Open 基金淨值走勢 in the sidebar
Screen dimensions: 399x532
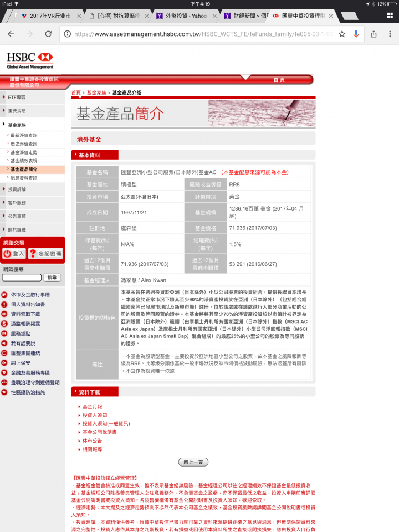[24, 152]
